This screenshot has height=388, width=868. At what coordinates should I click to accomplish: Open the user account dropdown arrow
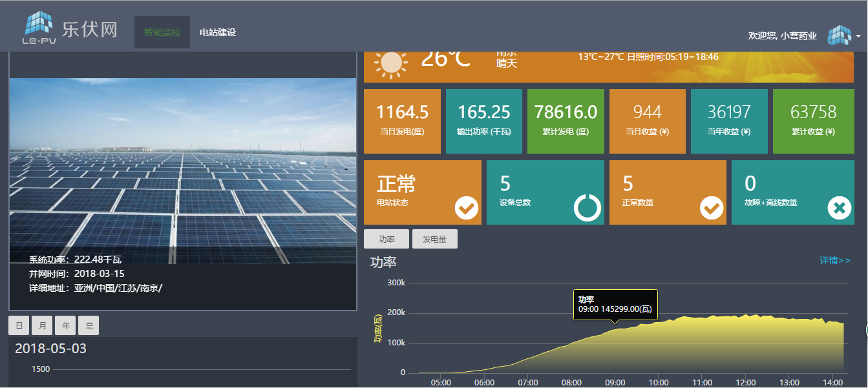tap(858, 36)
